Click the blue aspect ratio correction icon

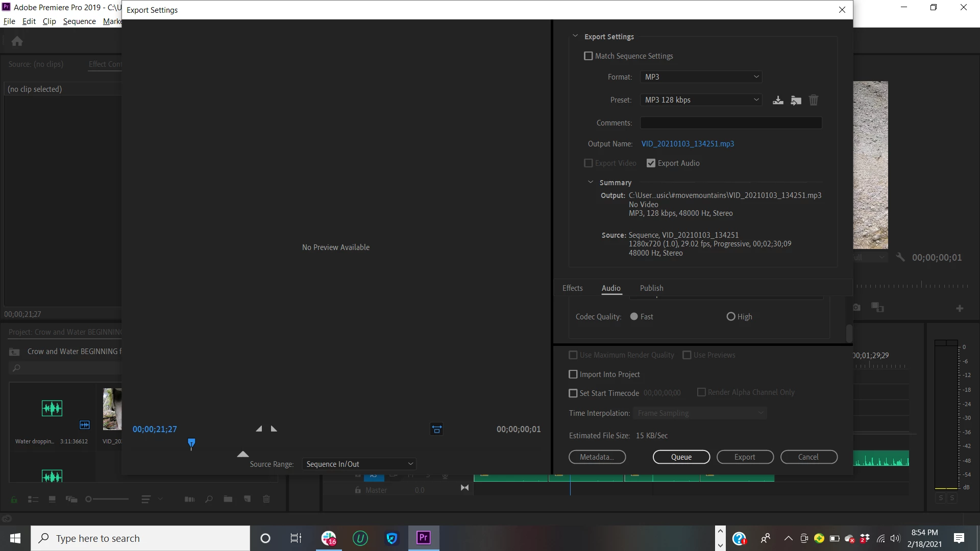tap(437, 429)
